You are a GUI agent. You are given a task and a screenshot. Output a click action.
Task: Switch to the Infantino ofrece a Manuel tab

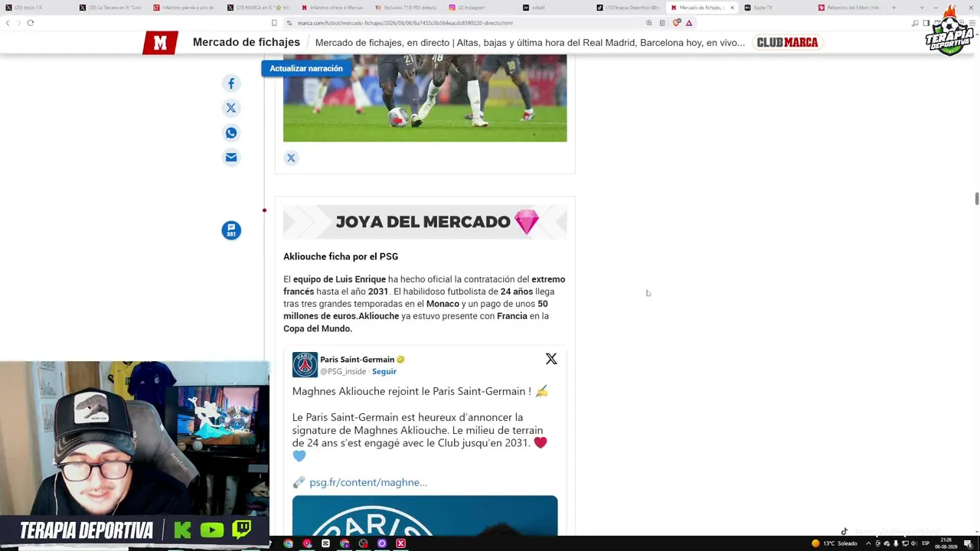(x=333, y=8)
